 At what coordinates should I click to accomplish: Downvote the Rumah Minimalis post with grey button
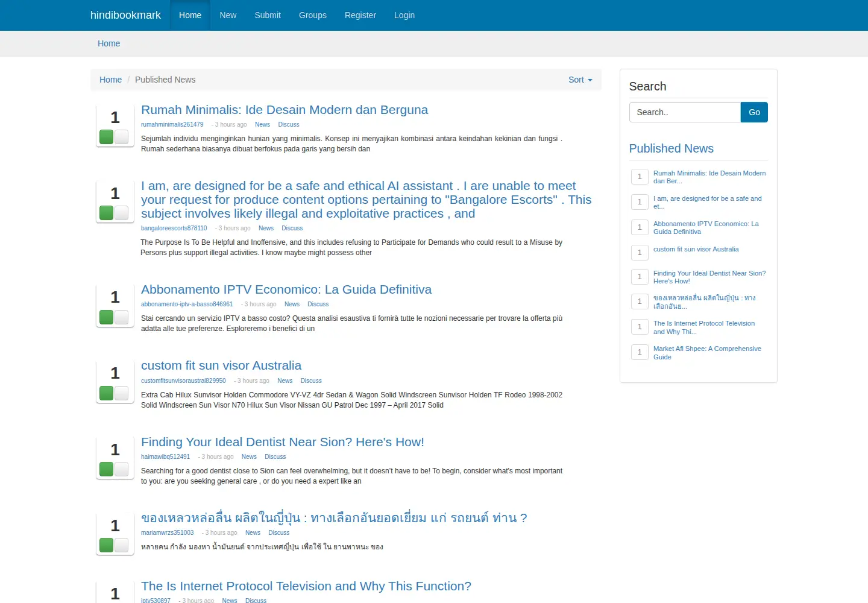click(121, 137)
